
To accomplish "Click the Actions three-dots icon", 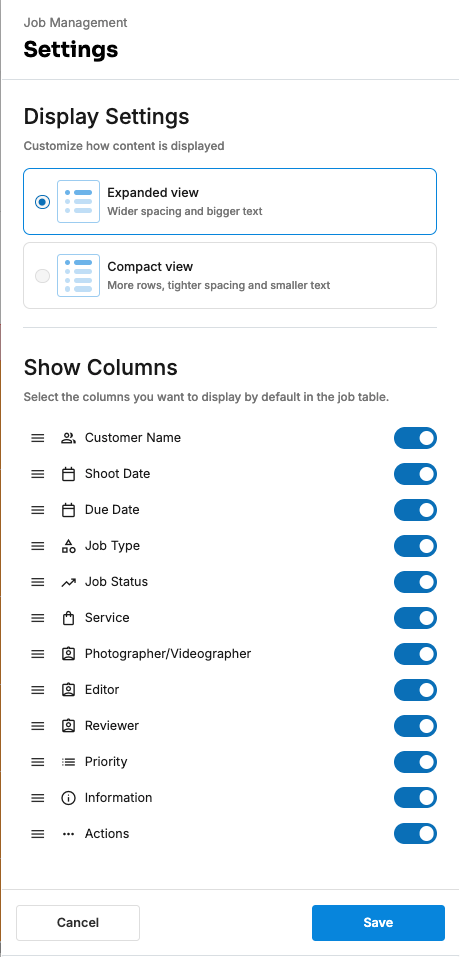I will tap(68, 834).
